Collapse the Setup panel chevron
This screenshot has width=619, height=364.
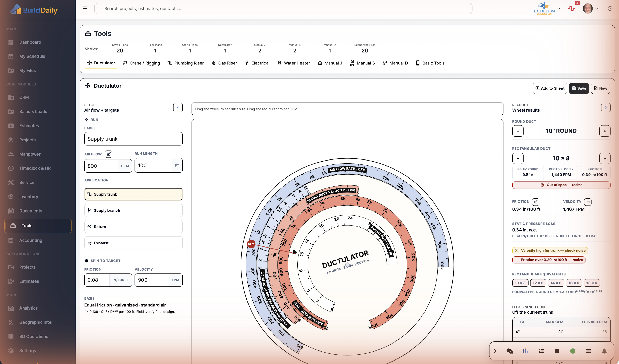(x=178, y=107)
